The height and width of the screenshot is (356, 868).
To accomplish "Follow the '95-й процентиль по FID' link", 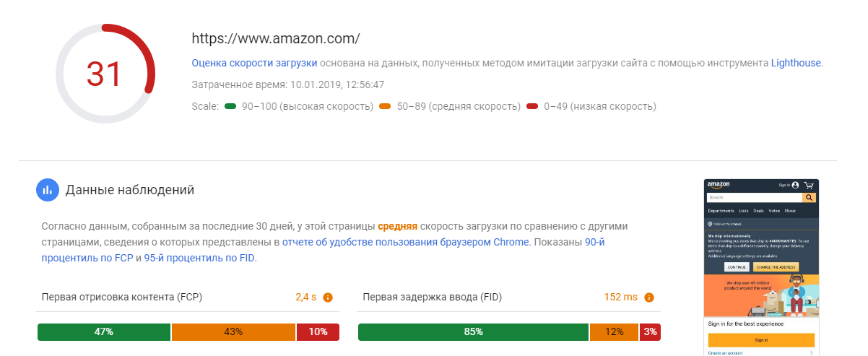I will coord(199,258).
